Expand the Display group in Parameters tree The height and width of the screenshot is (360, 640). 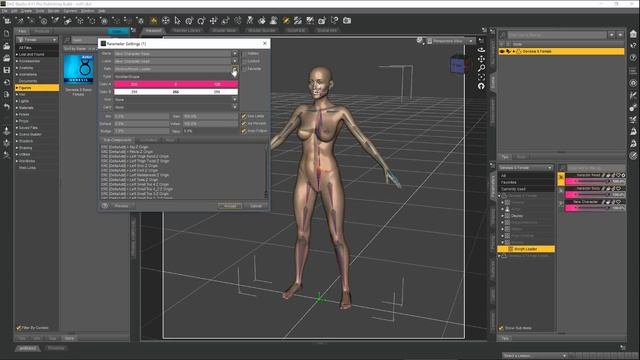tap(502, 216)
